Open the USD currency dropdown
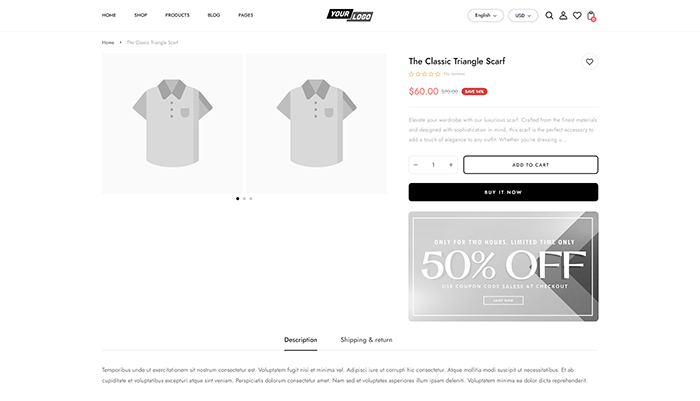 pos(523,16)
